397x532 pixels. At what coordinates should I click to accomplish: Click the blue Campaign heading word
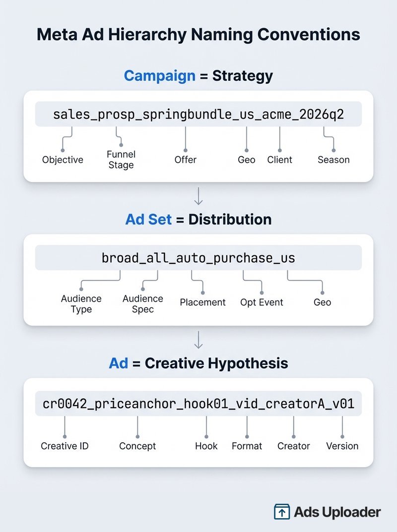(159, 76)
